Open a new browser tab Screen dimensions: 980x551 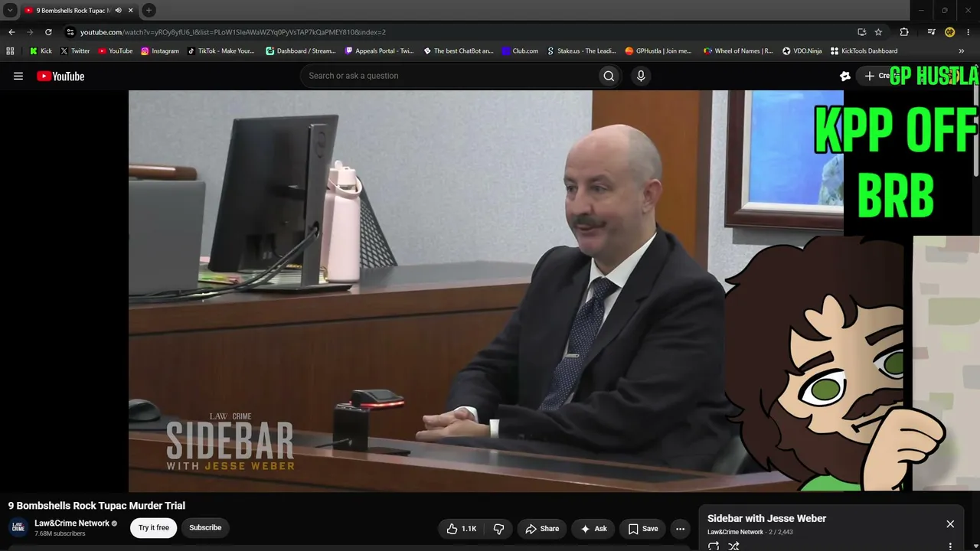[149, 10]
